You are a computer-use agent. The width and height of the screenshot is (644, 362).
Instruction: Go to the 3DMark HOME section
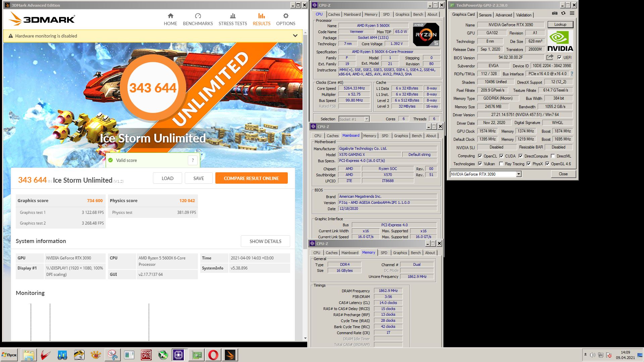(170, 19)
